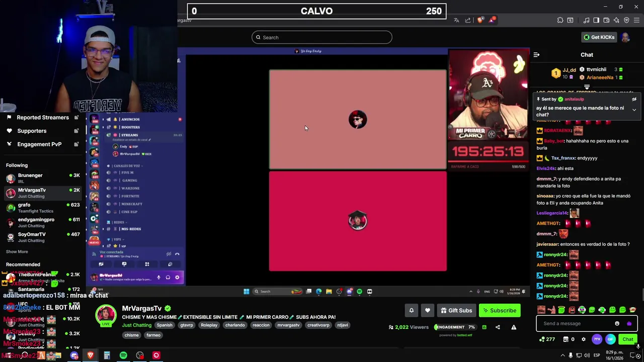644x362 pixels.
Task: Toggle Brave sidebar panel
Action: pos(596,20)
